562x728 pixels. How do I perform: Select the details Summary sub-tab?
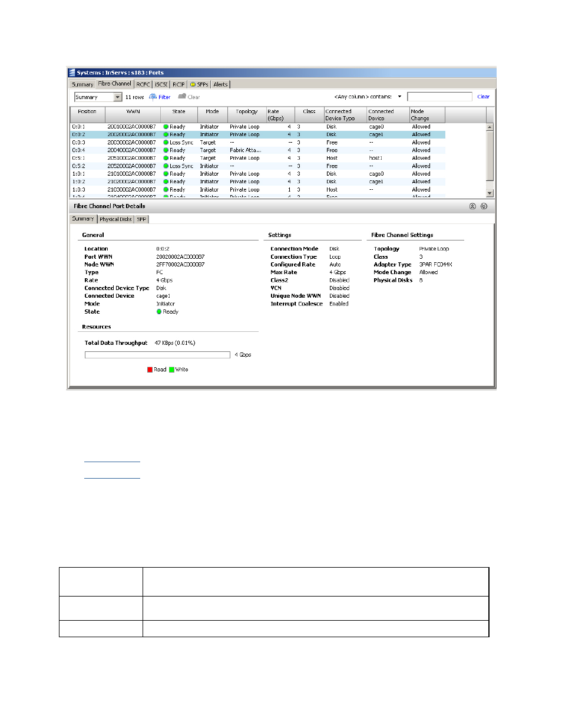pyautogui.click(x=83, y=219)
